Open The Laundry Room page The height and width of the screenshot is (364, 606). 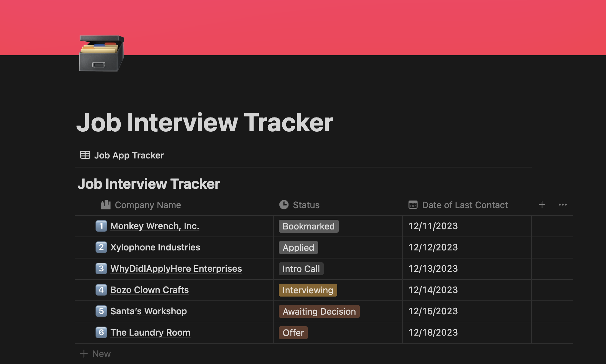point(150,332)
